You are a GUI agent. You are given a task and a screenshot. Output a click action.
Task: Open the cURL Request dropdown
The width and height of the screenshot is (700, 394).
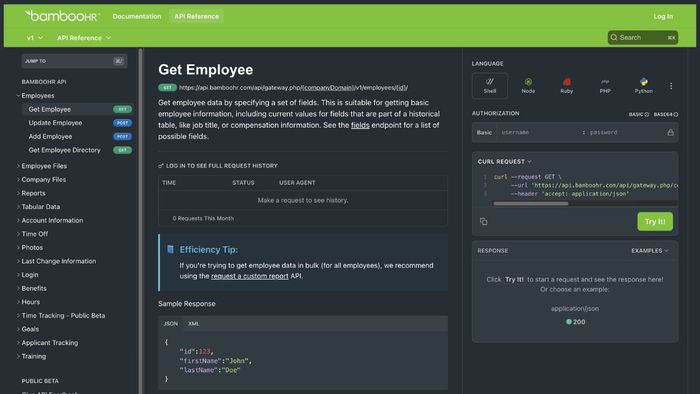click(x=504, y=162)
